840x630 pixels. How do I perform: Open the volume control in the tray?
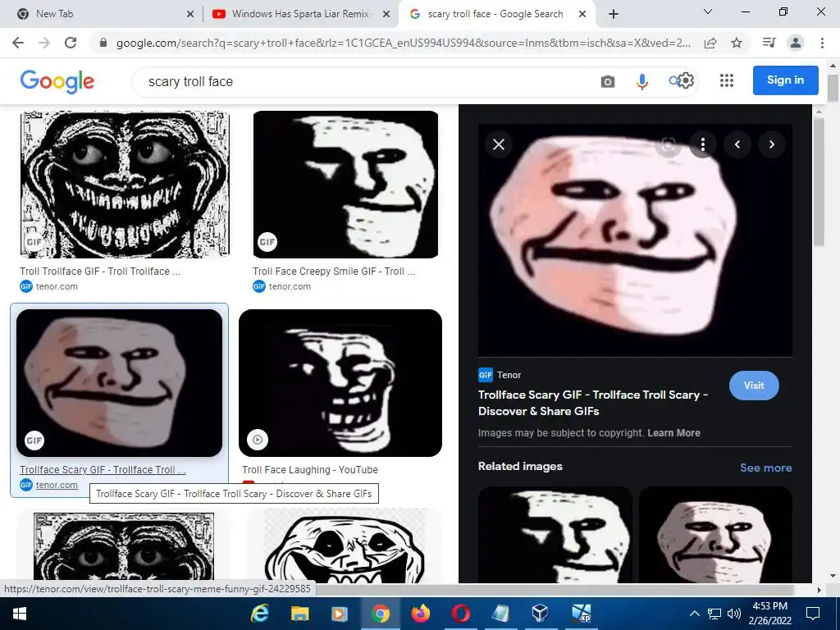tap(733, 614)
